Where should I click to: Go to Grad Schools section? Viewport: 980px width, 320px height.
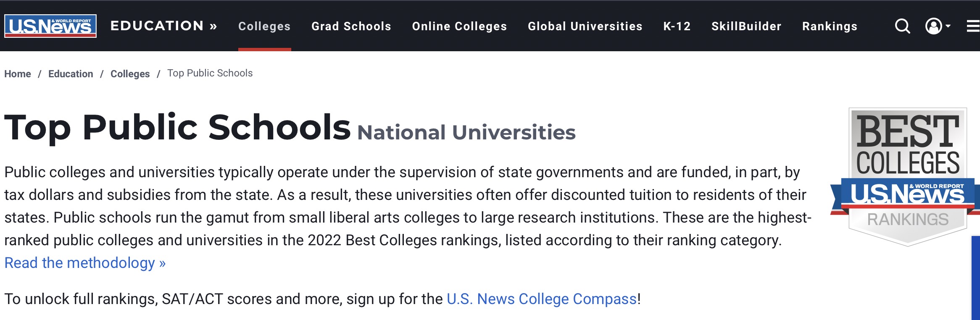351,26
